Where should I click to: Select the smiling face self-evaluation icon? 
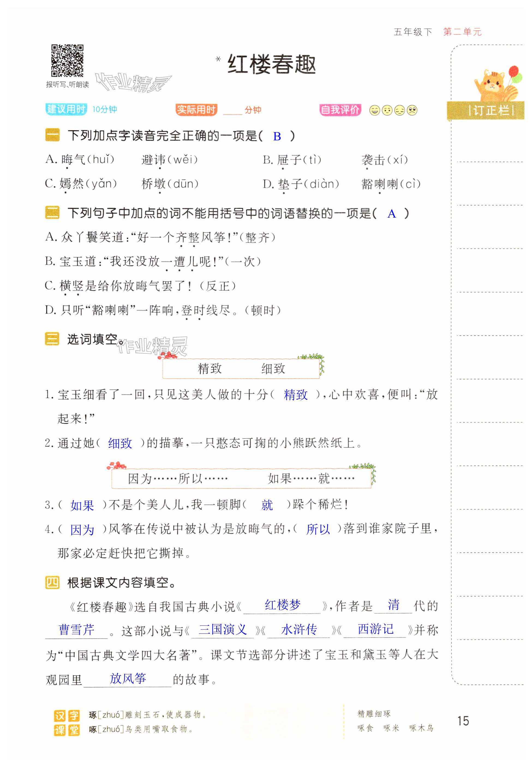tap(387, 110)
